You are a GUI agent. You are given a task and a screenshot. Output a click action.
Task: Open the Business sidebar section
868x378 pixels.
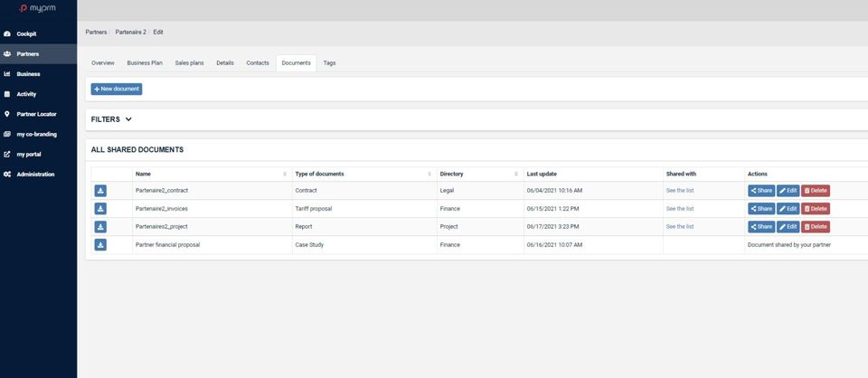pyautogui.click(x=38, y=74)
